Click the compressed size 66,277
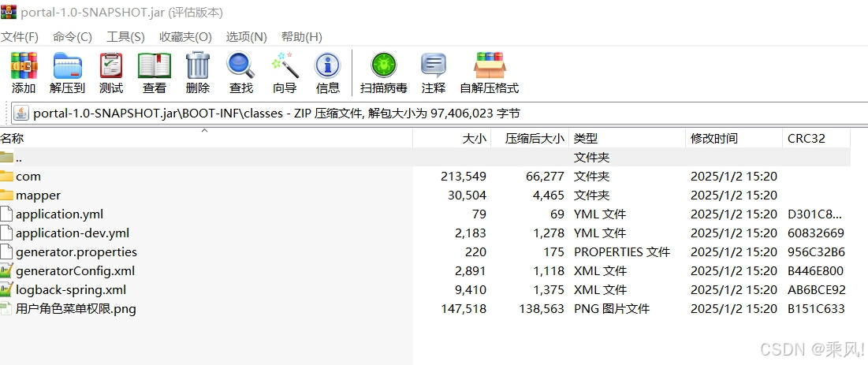 point(546,177)
